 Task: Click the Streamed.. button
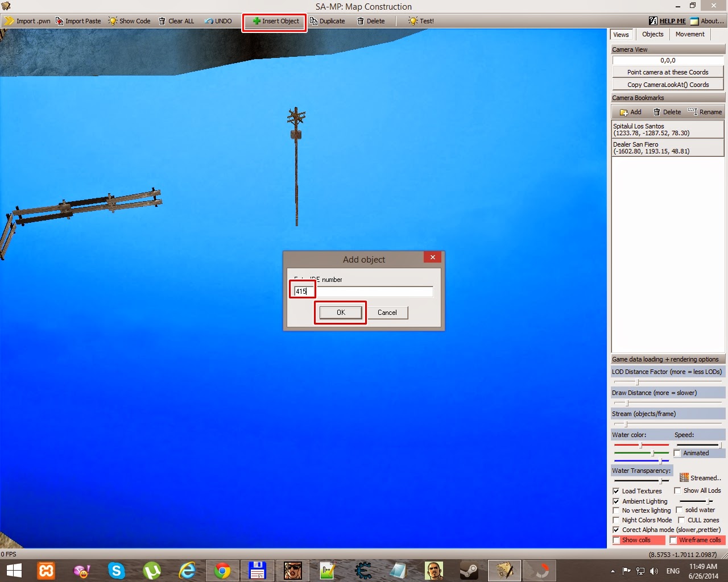[701, 478]
